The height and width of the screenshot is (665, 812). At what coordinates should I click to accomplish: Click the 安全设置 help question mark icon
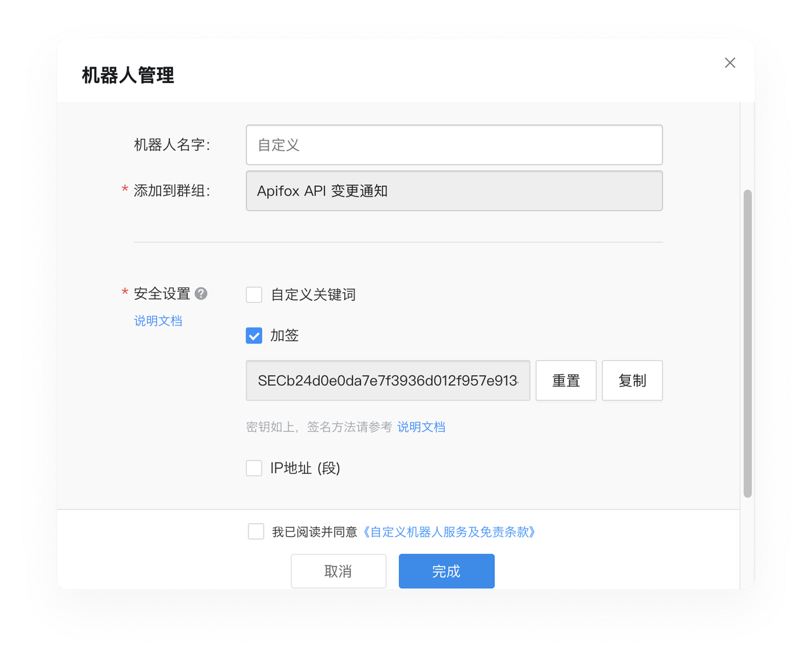click(x=201, y=294)
